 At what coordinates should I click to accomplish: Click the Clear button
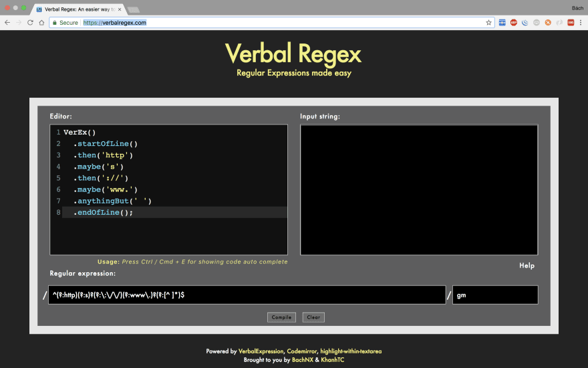click(313, 317)
